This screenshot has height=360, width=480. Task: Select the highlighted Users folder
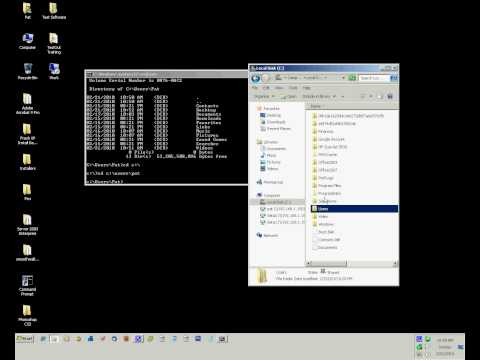point(354,209)
